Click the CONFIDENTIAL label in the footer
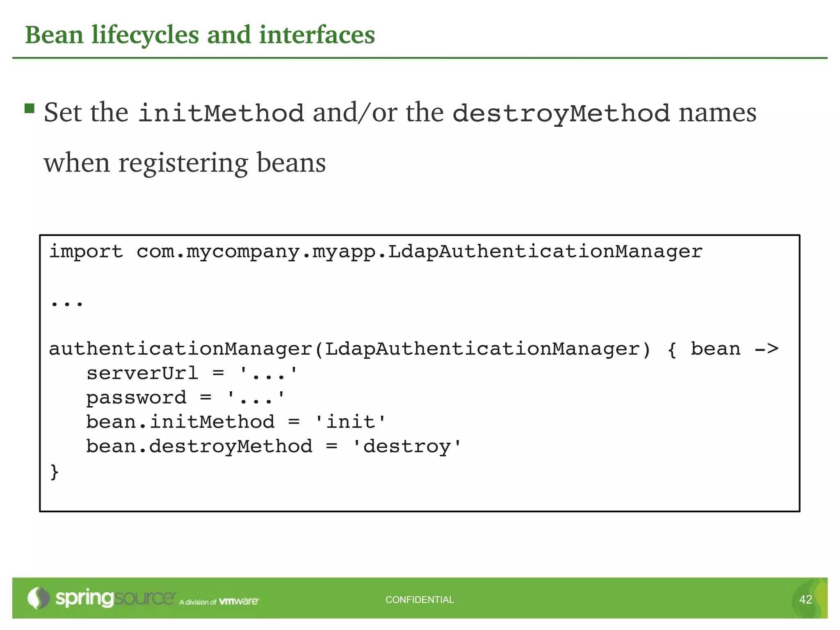Image resolution: width=840 pixels, height=630 pixels. (x=420, y=600)
